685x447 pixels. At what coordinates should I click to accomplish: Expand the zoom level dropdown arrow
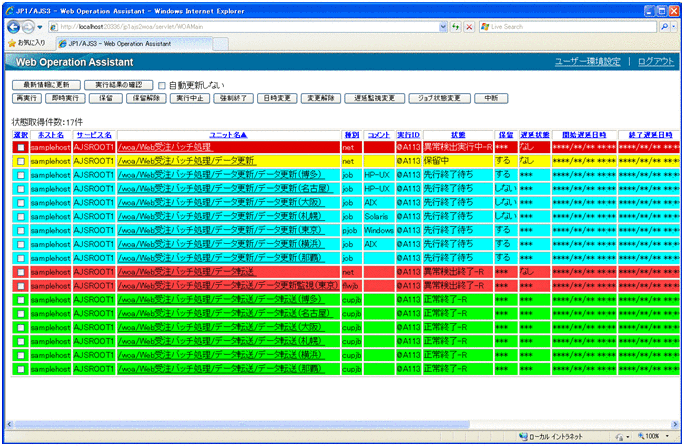(x=668, y=438)
